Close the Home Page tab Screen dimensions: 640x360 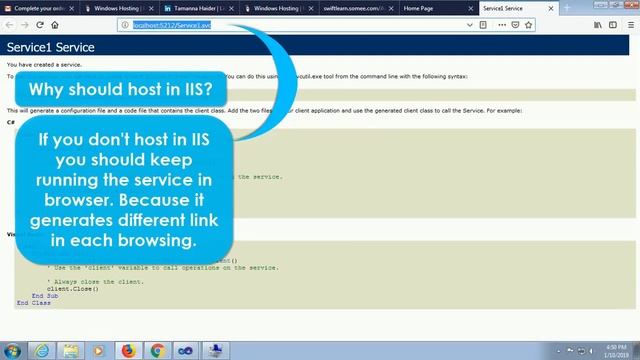click(471, 8)
